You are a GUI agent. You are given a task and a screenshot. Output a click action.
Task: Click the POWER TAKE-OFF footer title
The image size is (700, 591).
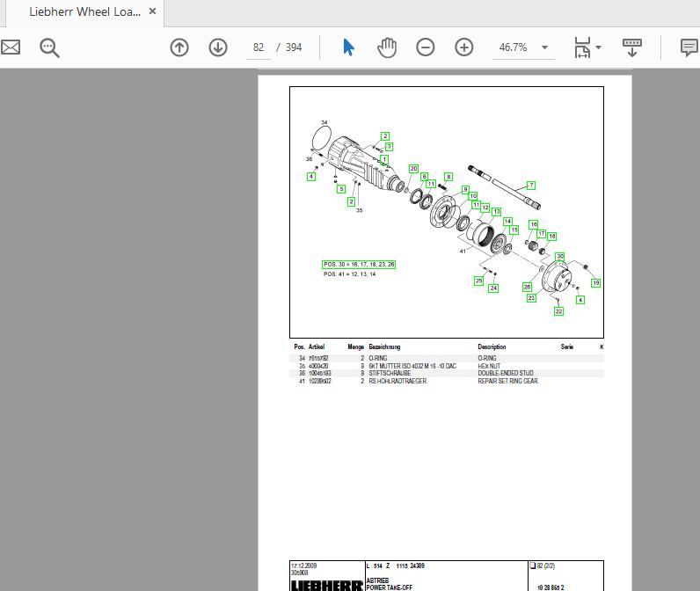390,587
